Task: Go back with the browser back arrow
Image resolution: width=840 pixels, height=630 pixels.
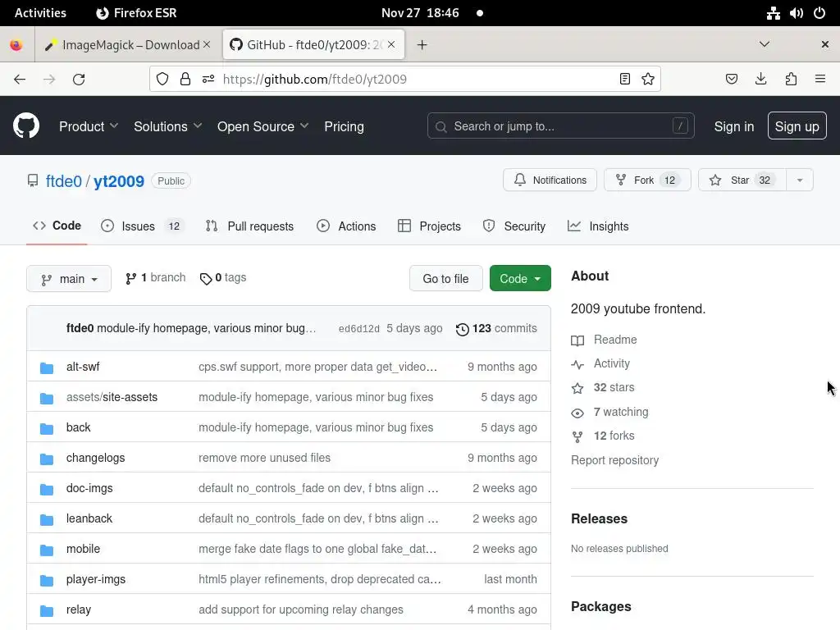Action: coord(20,80)
